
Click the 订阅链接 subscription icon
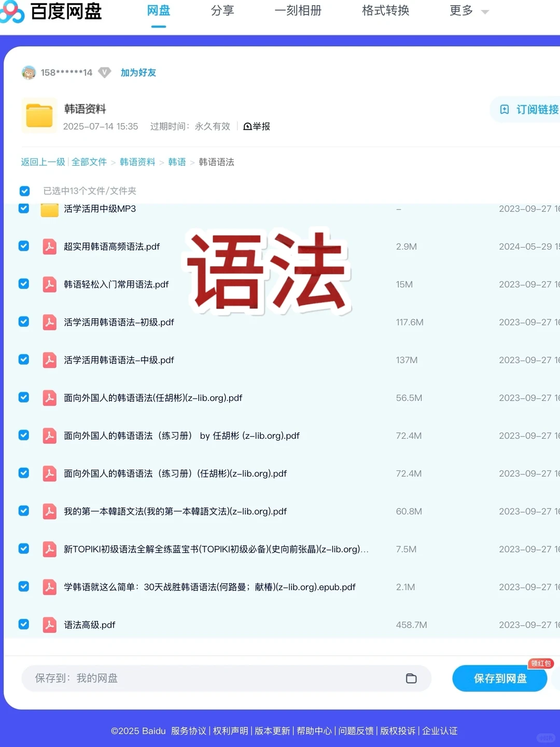503,109
